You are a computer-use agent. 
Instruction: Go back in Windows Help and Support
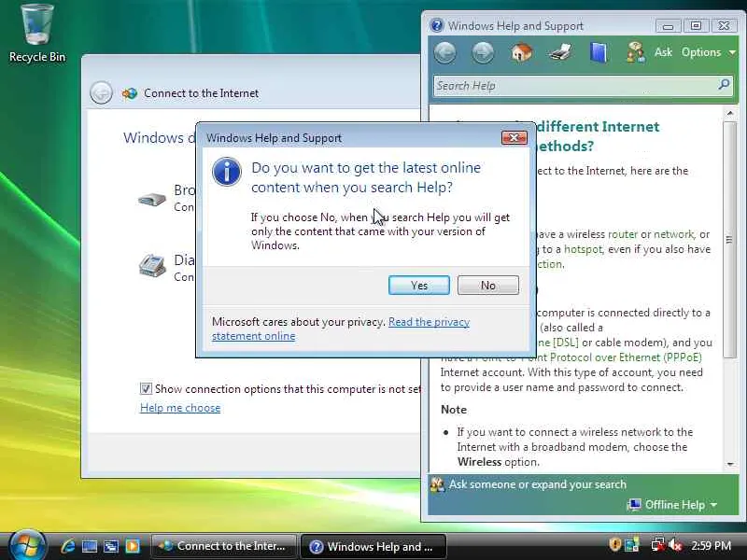445,52
